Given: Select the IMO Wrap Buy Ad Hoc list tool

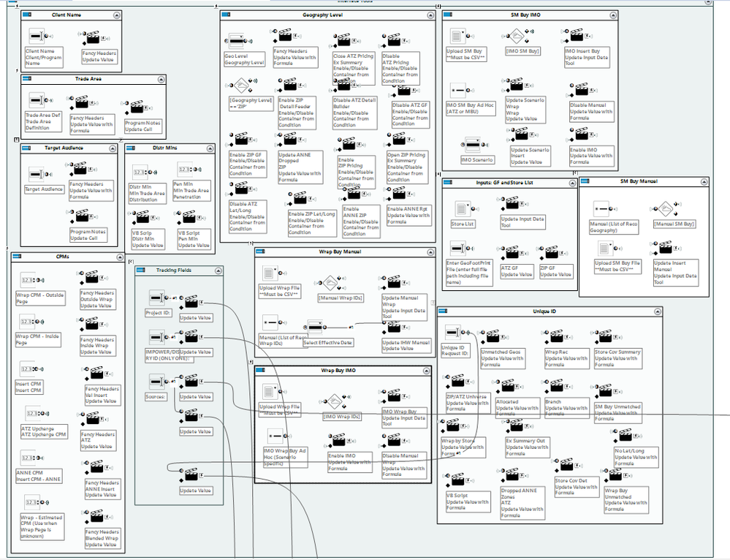Looking at the screenshot, I should click(275, 436).
